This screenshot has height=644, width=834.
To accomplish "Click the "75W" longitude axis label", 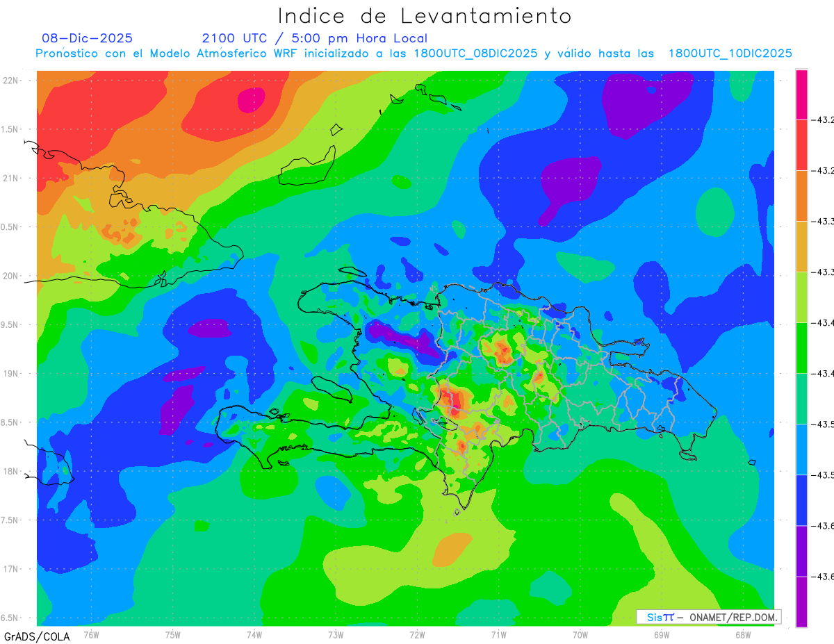I will point(173,635).
